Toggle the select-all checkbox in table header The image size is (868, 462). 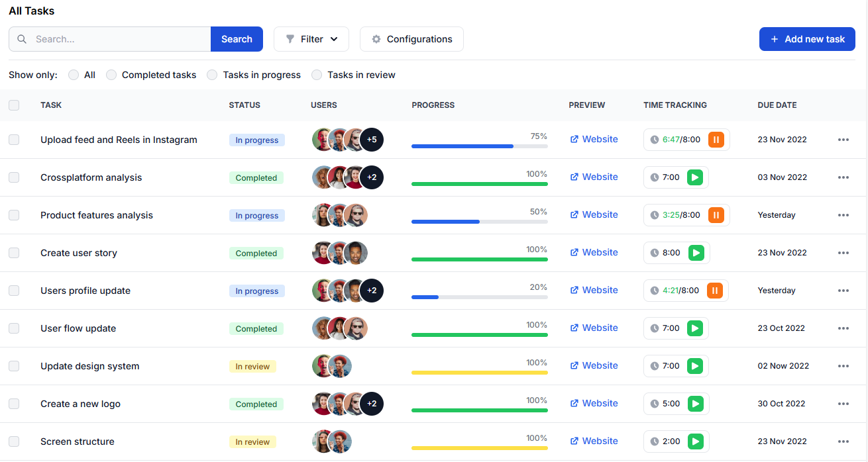[14, 105]
